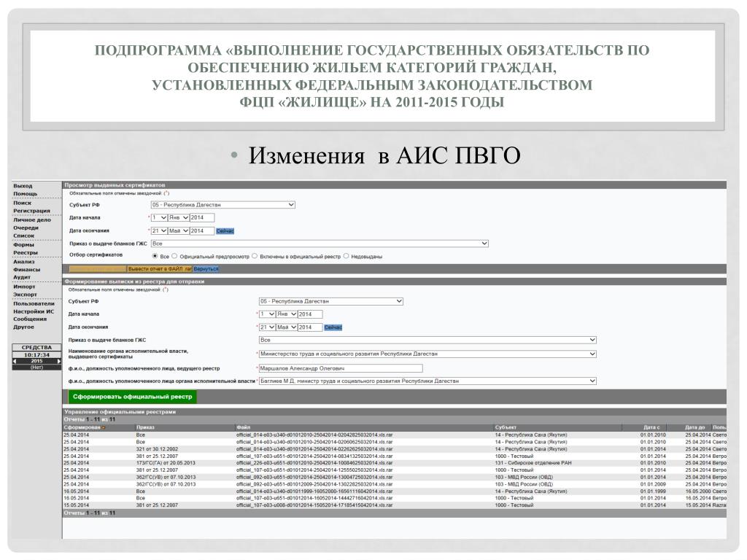Go to previous year in СРЕДСТВА panel
Screen dimensions: 747x560
15,362
